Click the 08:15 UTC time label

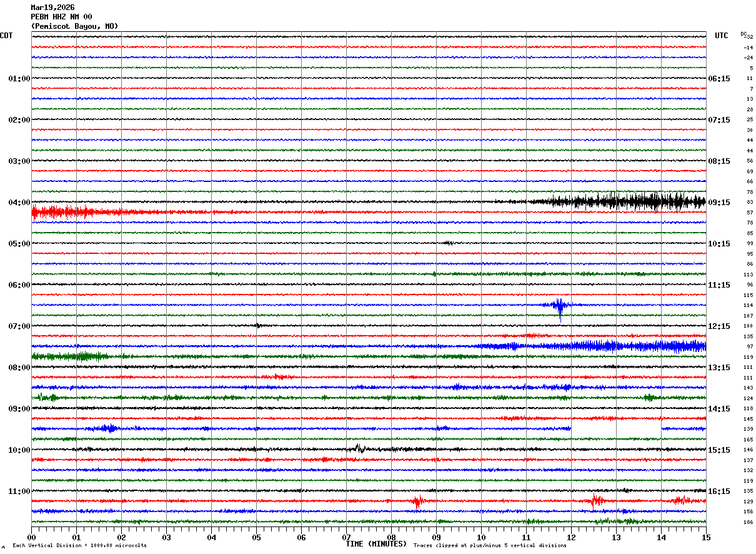click(719, 161)
